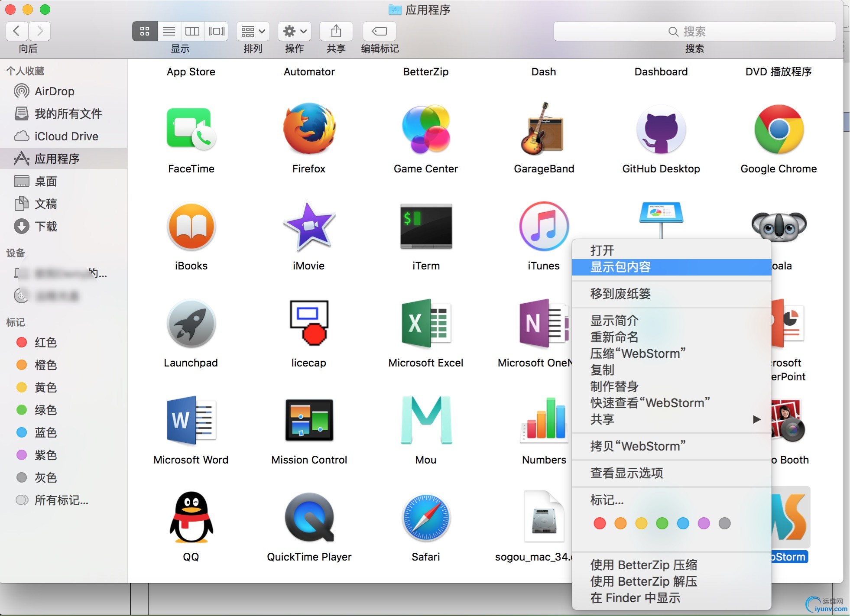850x616 pixels.
Task: Select the Microsoft Excel icon
Action: click(426, 323)
